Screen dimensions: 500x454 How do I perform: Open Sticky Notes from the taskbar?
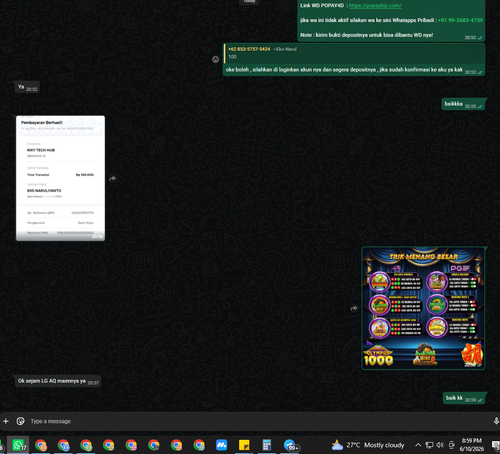click(244, 445)
